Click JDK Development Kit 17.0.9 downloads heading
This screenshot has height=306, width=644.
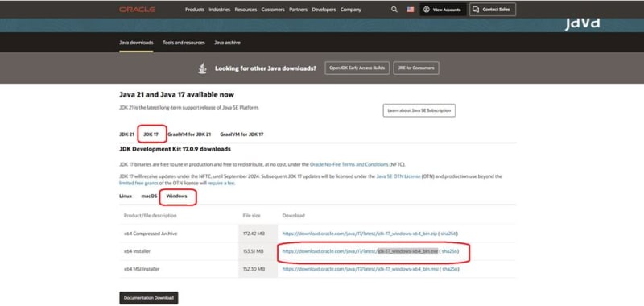tap(175, 149)
